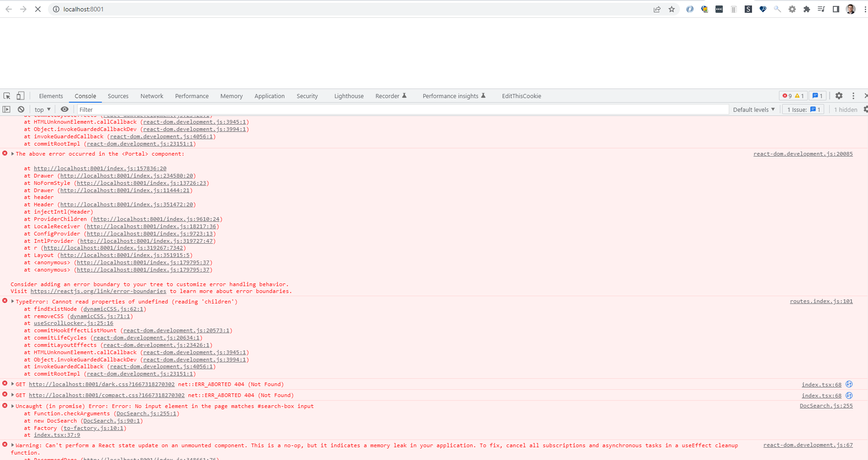
Task: Show the 1 hidden messages toggle
Action: 846,109
